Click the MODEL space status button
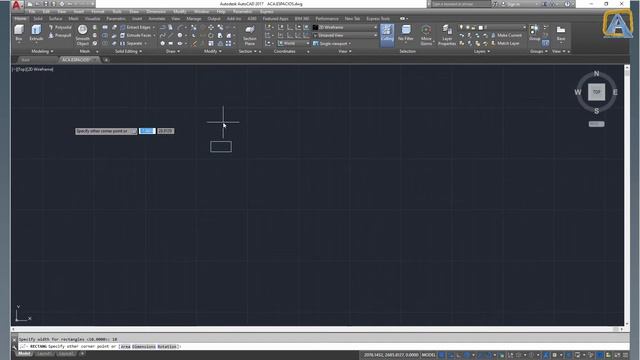This screenshot has height=360, width=640. [428, 355]
